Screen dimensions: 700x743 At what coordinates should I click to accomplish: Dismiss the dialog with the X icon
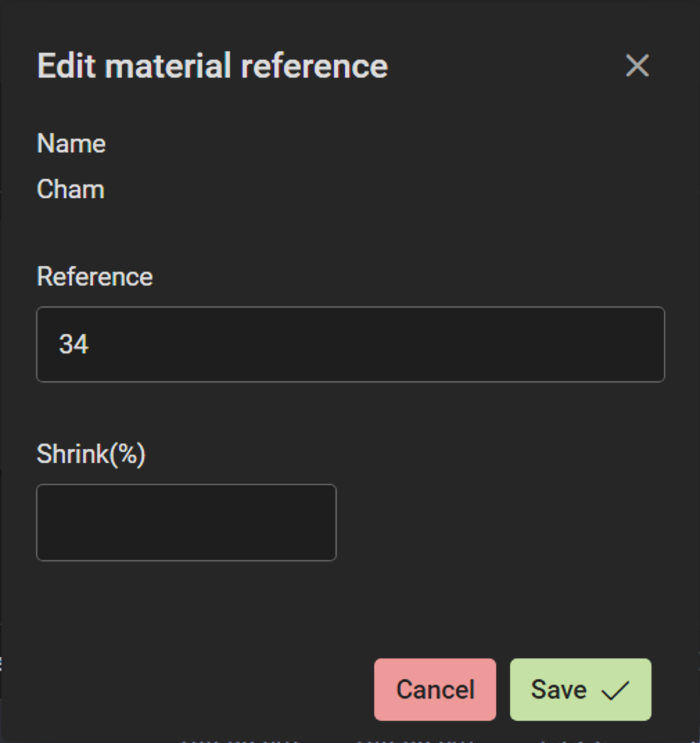pyautogui.click(x=637, y=66)
